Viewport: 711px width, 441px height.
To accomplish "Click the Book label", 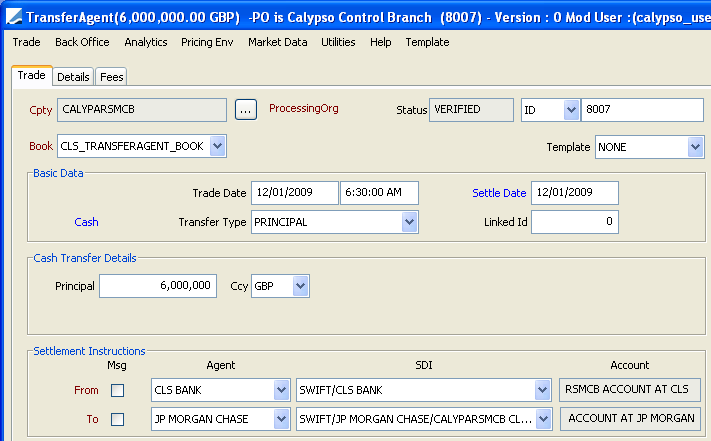I will click(41, 146).
